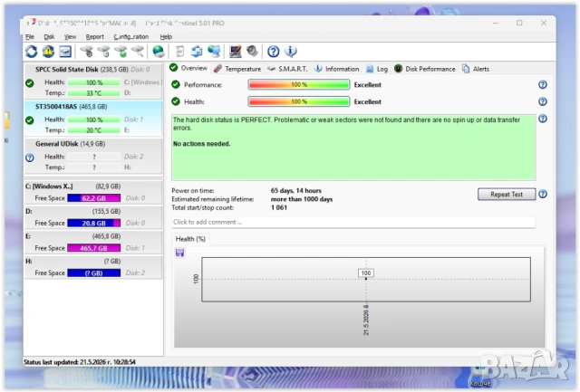Click the Performance 100 % bar
Screen dimensions: 580x392
[x=299, y=84]
